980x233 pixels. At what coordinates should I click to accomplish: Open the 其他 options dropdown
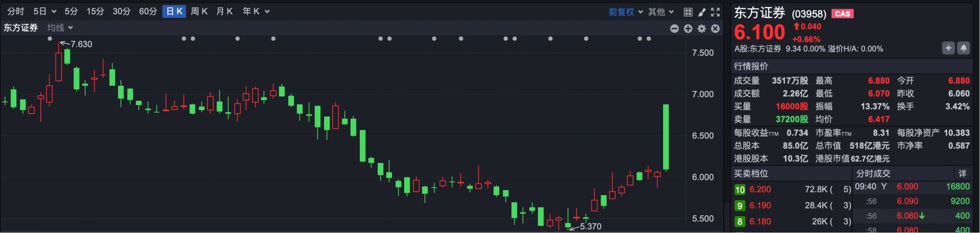click(661, 12)
